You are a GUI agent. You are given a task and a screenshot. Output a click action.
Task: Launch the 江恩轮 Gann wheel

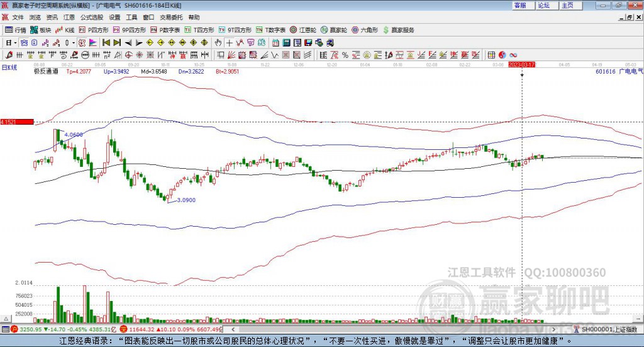pyautogui.click(x=303, y=30)
